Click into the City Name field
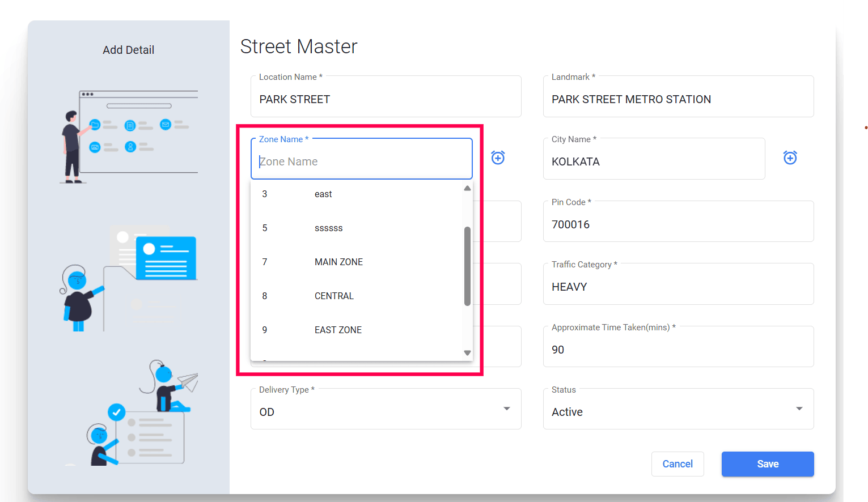The width and height of the screenshot is (868, 502). click(654, 161)
